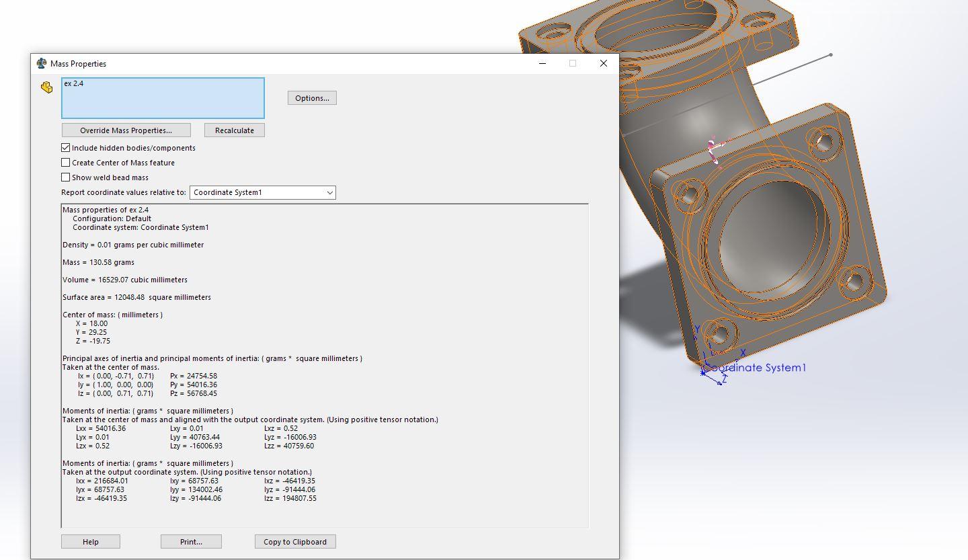The height and width of the screenshot is (560, 968).
Task: Click the gray endpoint dot of the axis line
Action: coord(831,55)
